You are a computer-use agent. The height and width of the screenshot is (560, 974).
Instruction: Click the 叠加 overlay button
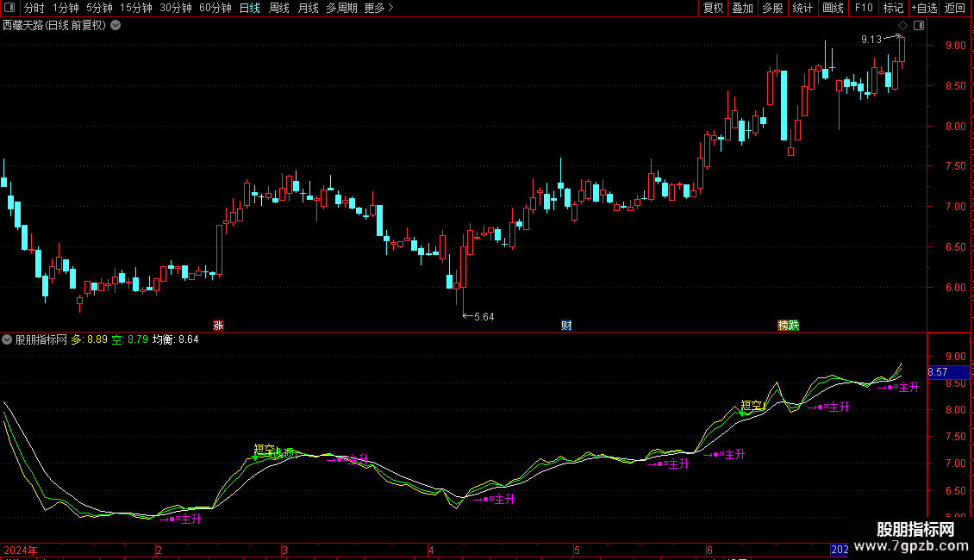pos(742,8)
